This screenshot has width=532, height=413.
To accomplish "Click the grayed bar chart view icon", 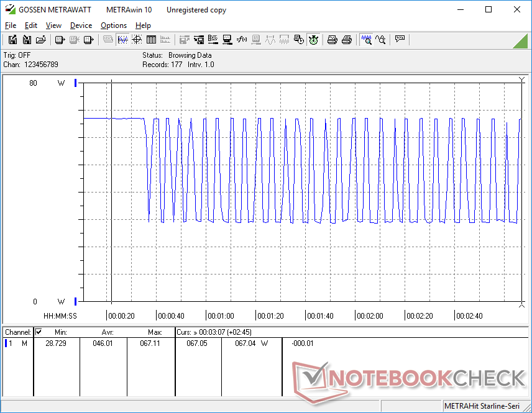I will click(165, 40).
